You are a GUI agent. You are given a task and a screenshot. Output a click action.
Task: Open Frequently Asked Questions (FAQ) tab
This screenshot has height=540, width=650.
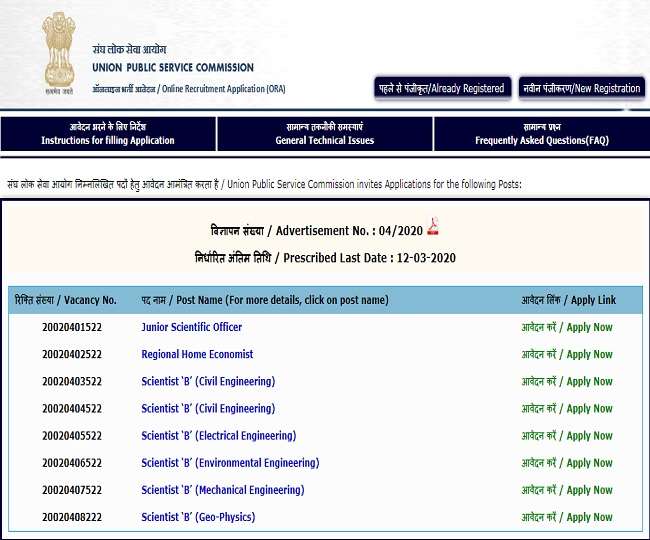point(540,135)
